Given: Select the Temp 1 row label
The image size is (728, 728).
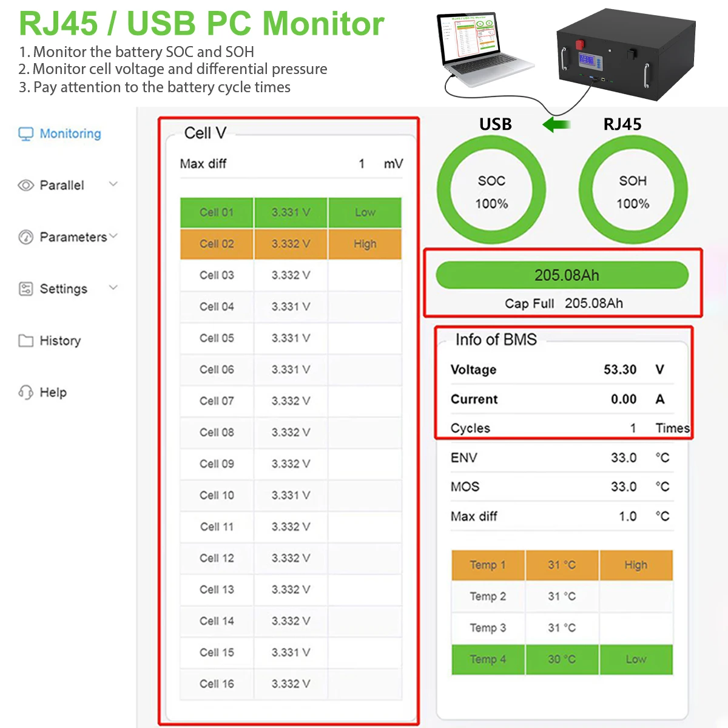Looking at the screenshot, I should pyautogui.click(x=488, y=565).
